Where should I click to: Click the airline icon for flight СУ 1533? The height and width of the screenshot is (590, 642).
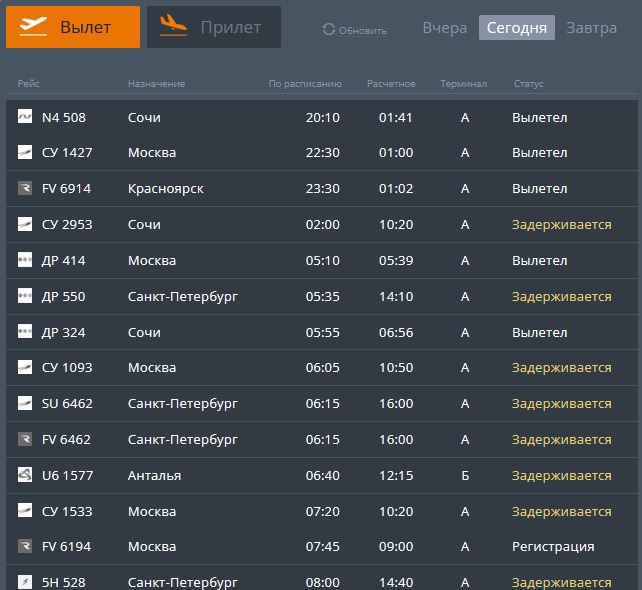pos(25,510)
